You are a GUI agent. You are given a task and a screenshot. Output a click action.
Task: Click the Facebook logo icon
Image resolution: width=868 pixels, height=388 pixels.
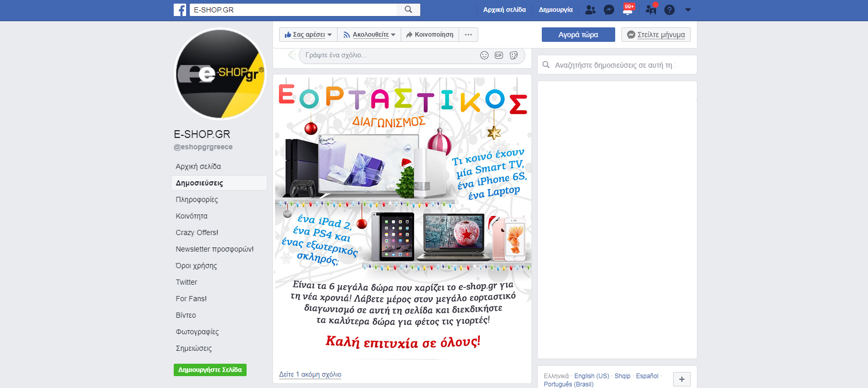(180, 10)
